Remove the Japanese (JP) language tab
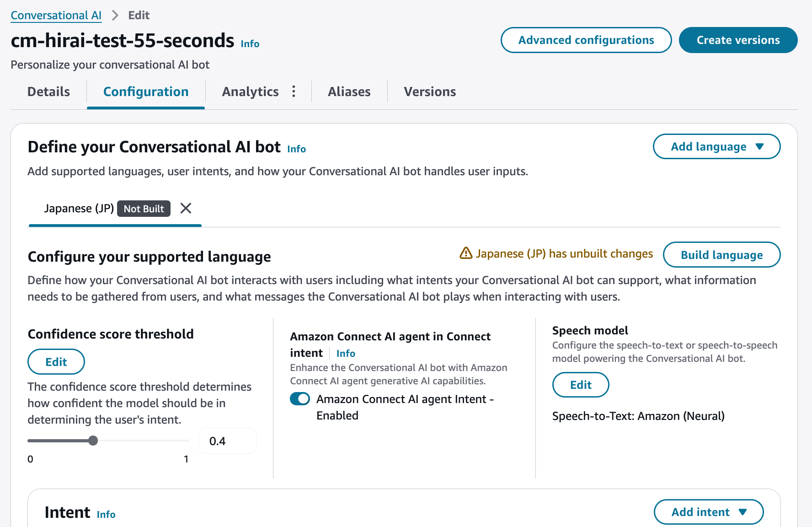The height and width of the screenshot is (527, 812). pyautogui.click(x=186, y=209)
